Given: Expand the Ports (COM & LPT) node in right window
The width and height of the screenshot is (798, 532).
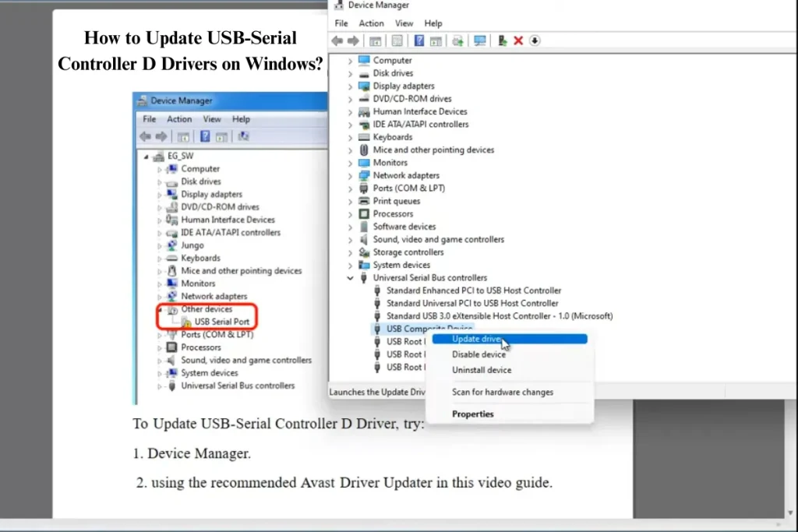Looking at the screenshot, I should (350, 188).
